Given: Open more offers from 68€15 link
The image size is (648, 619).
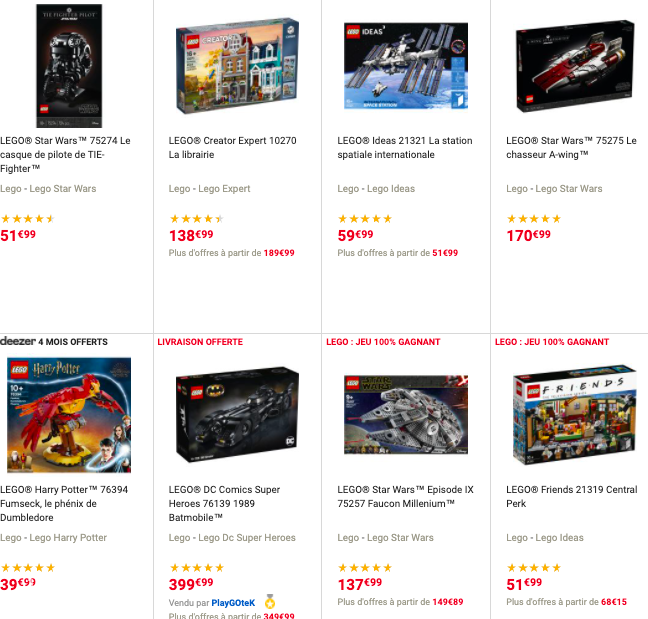Looking at the screenshot, I should point(567,602).
